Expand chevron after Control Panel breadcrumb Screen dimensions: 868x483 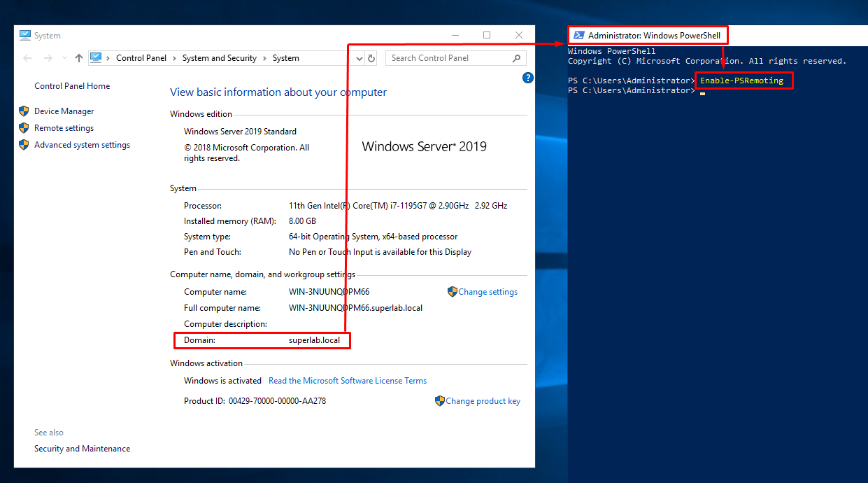[175, 58]
